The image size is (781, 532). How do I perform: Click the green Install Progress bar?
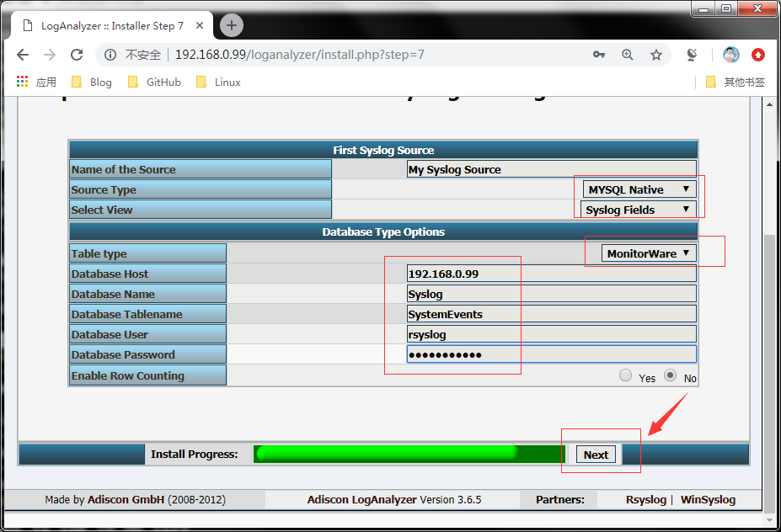point(409,454)
